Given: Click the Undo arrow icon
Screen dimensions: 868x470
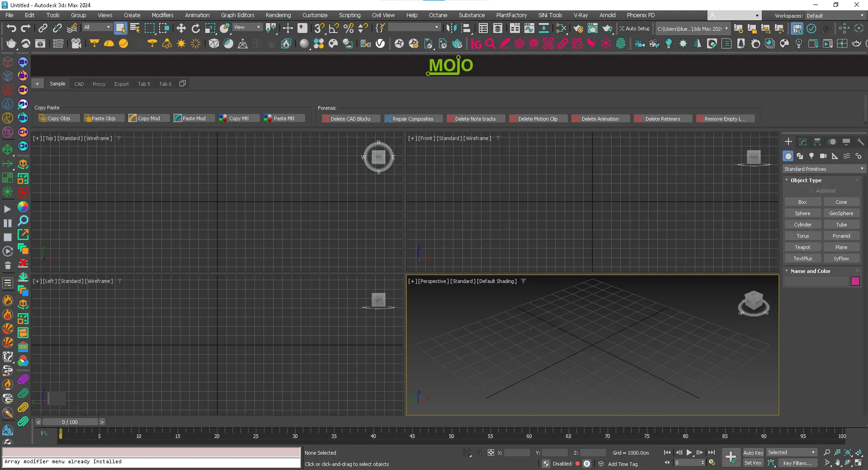Looking at the screenshot, I should [x=11, y=28].
